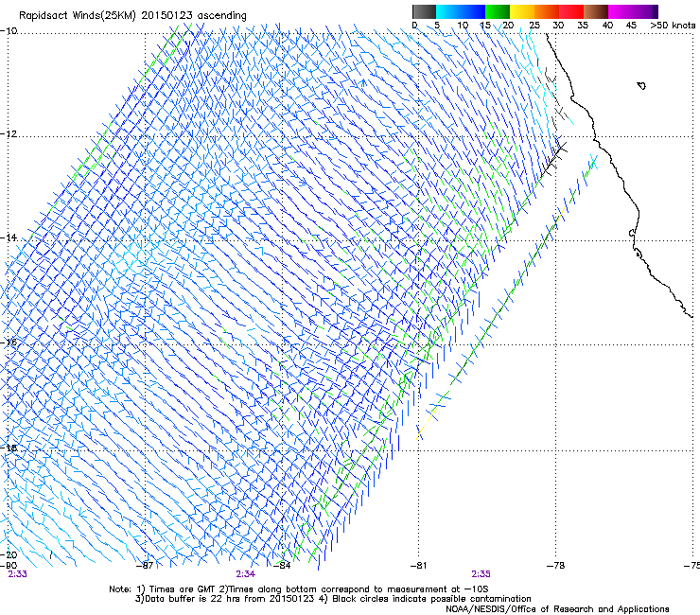Viewport: 700px width, 615px height.
Task: Click the -78 longitude axis label
Action: 555,566
